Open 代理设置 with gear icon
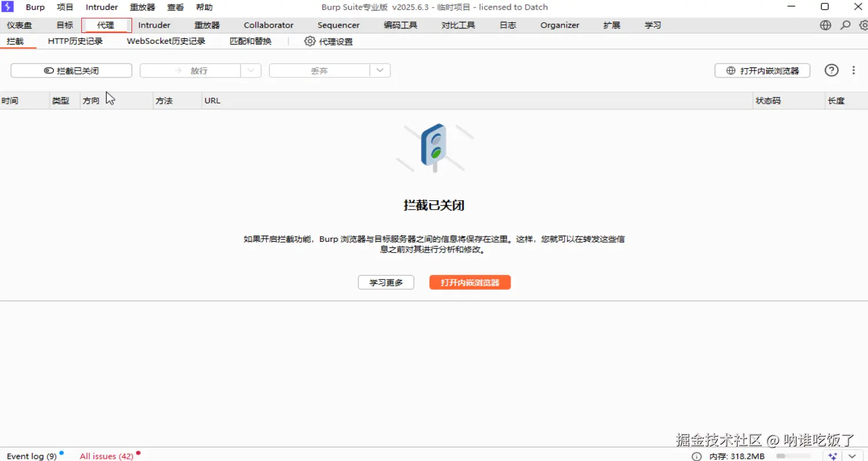Screen dimensions: 868x461 (x=328, y=42)
